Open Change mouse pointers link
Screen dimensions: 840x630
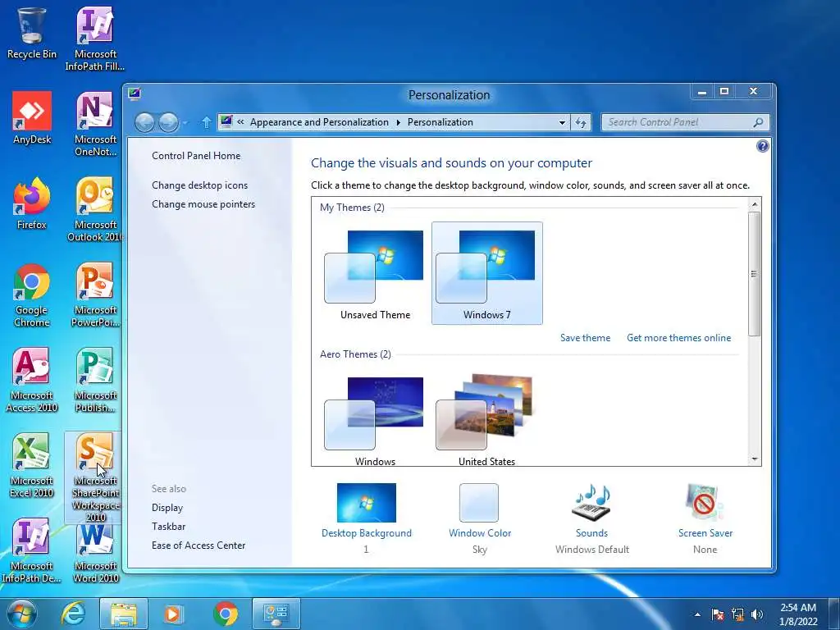coord(203,204)
